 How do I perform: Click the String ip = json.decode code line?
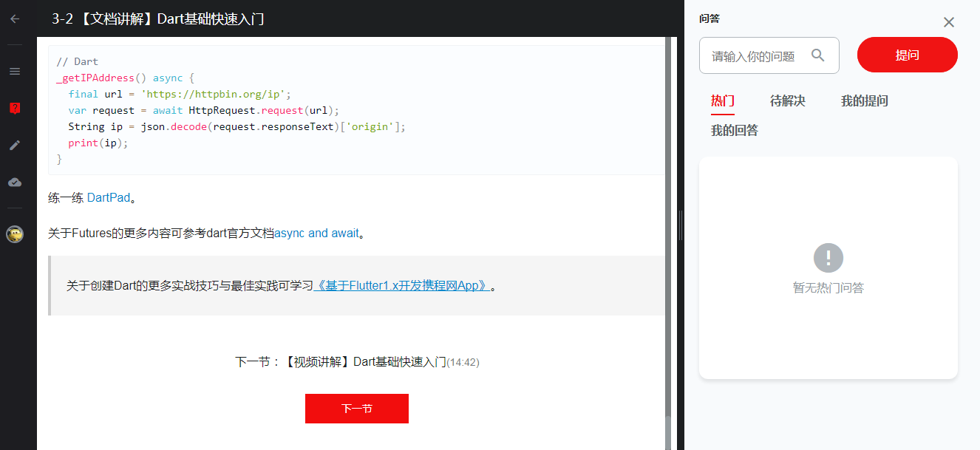[237, 126]
